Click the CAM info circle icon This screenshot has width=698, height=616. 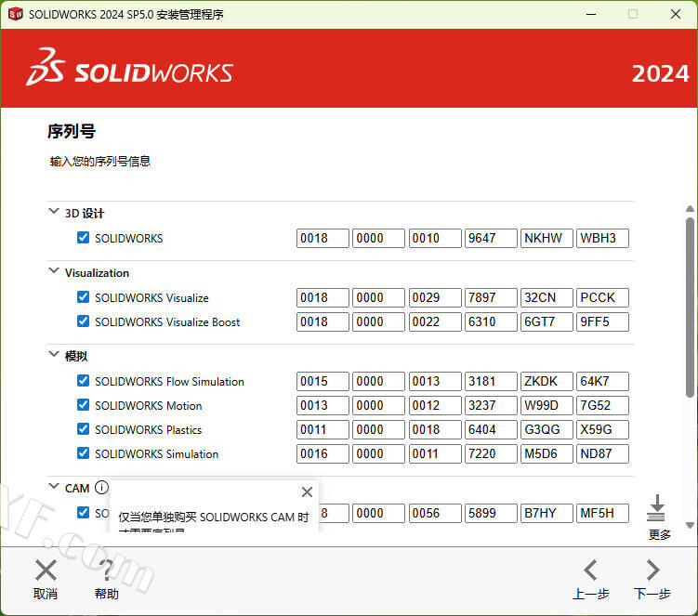tap(101, 488)
